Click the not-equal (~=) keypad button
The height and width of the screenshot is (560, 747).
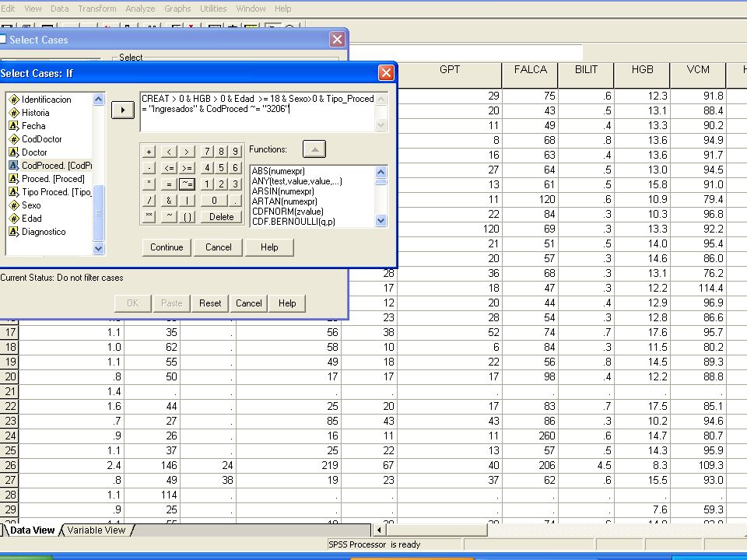[187, 184]
